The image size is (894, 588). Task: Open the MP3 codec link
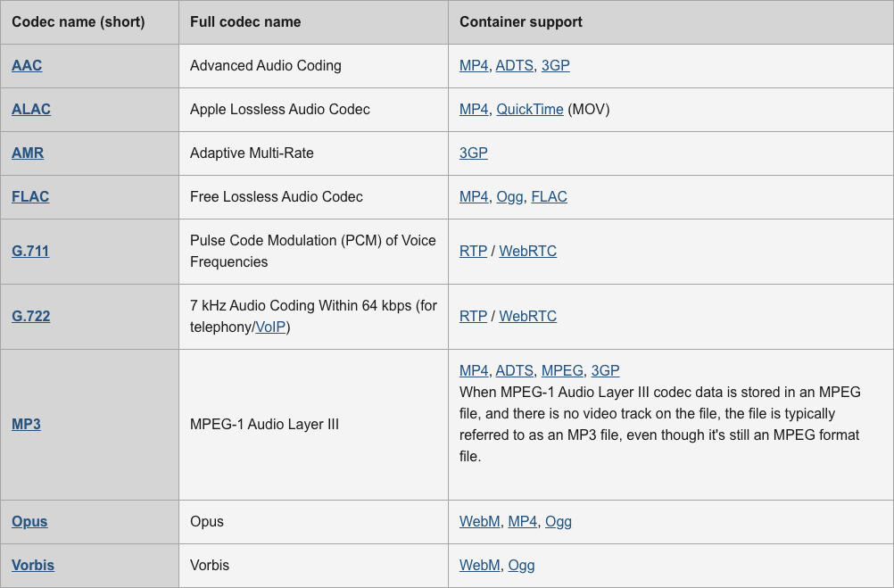[x=26, y=425]
